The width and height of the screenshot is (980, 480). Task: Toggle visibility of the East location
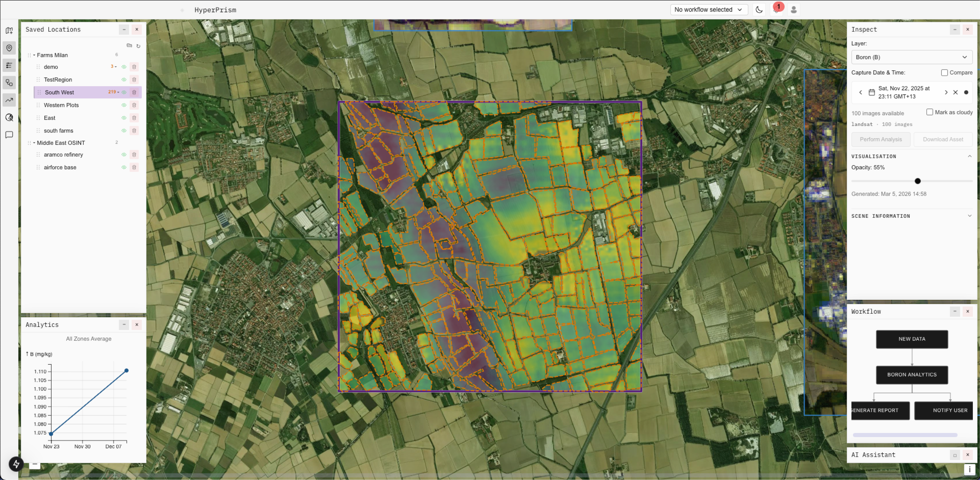click(x=124, y=118)
